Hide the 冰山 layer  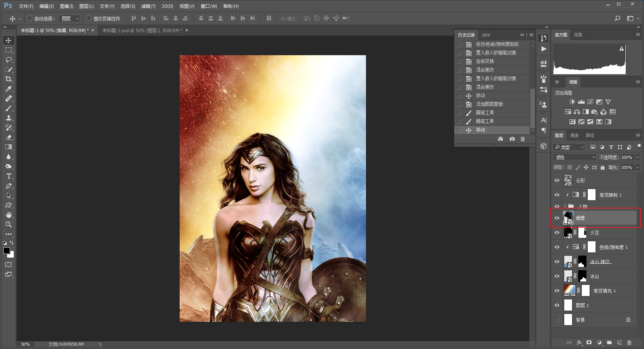point(557,276)
